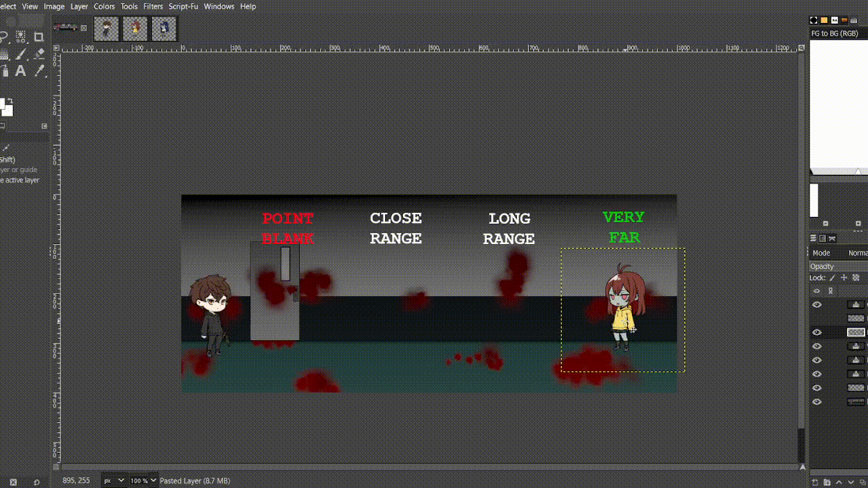Click the foreground color swatch

pyautogui.click(x=2, y=104)
